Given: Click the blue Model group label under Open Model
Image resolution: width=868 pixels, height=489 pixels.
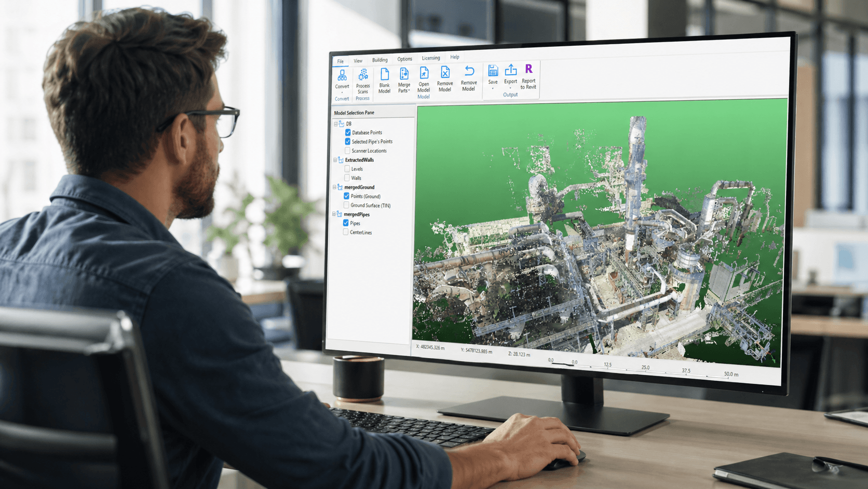Looking at the screenshot, I should tap(424, 97).
